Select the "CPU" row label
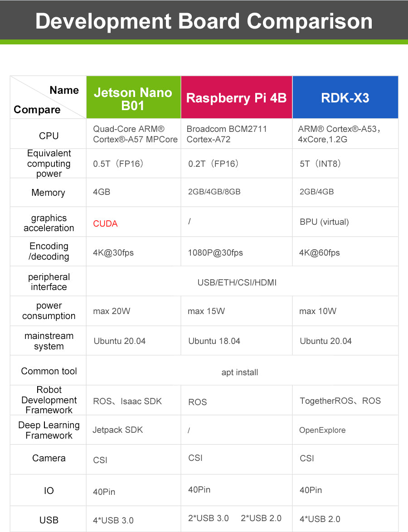The width and height of the screenshot is (408, 532). 49,135
